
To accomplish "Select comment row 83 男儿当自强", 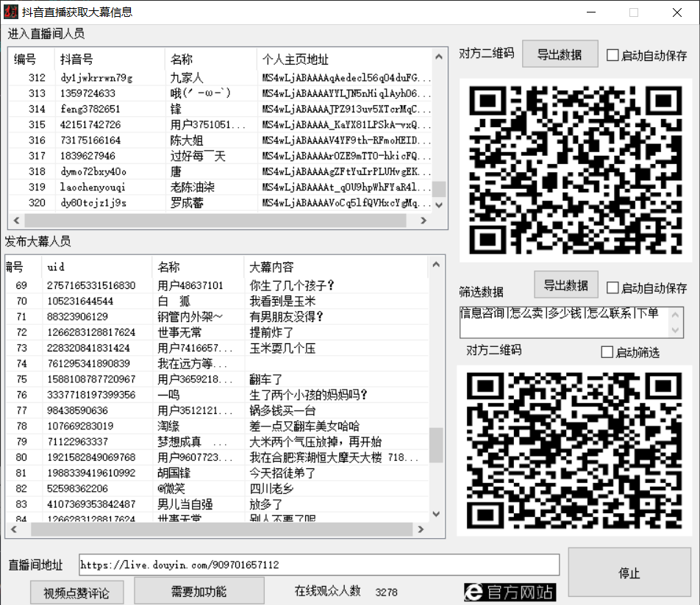I will tap(217, 504).
